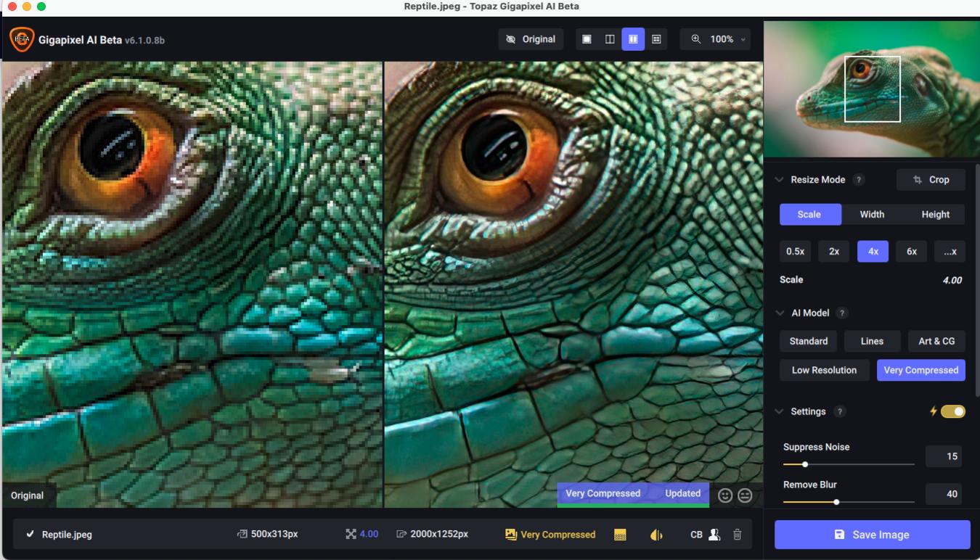Viewport: 980px width, 560px height.
Task: Select the Low Resolution AI model
Action: point(824,370)
